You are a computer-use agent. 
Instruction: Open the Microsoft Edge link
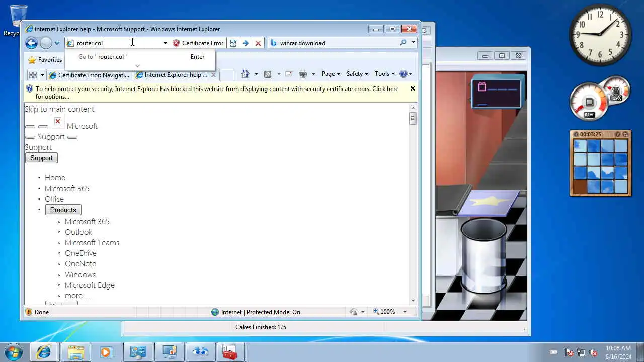(x=90, y=285)
